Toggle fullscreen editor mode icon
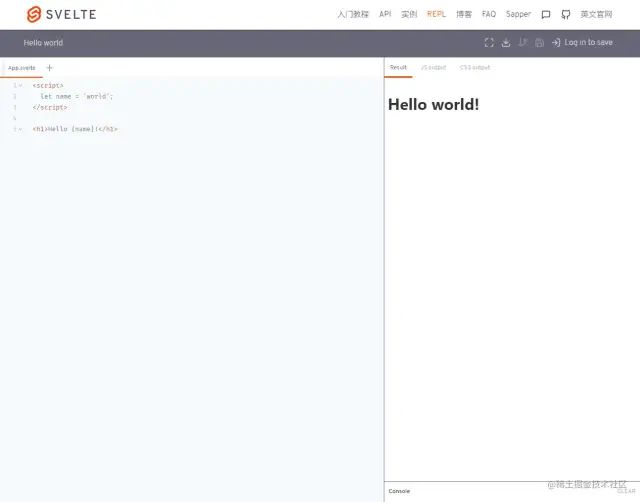640x502 pixels. (x=489, y=42)
